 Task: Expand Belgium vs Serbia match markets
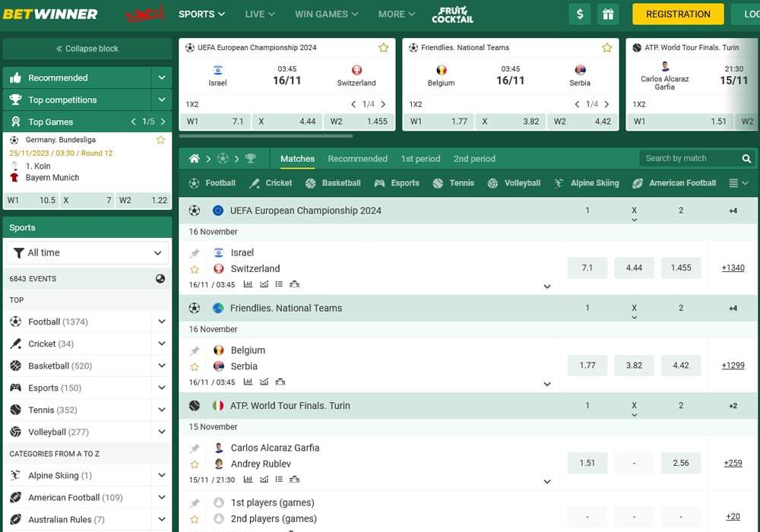coord(547,384)
